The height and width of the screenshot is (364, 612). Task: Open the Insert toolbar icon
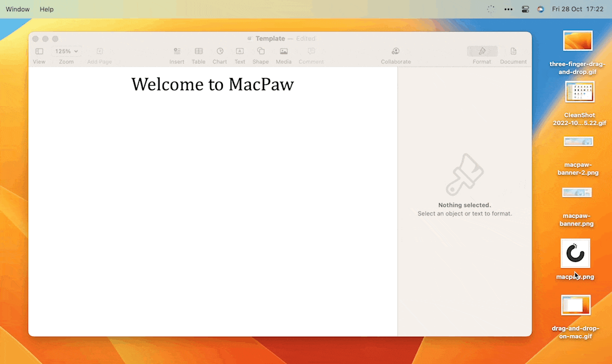[x=177, y=51]
